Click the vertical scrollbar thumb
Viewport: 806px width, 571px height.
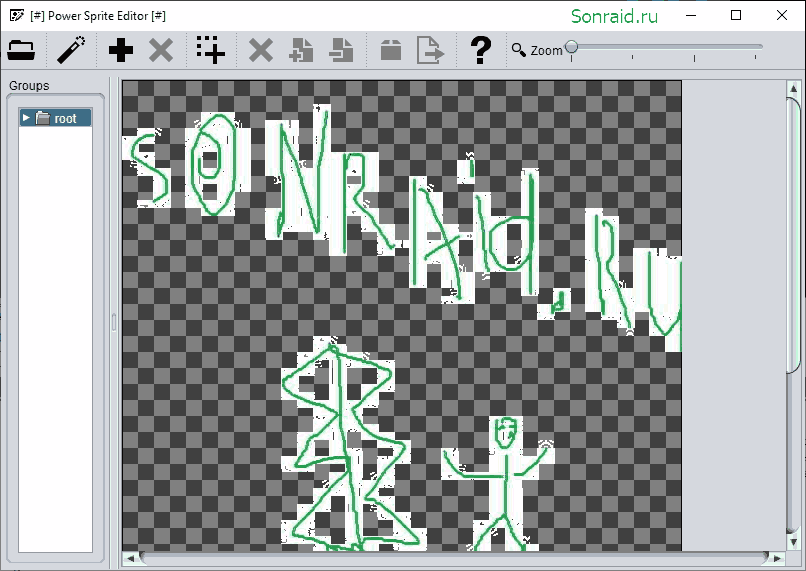point(794,234)
